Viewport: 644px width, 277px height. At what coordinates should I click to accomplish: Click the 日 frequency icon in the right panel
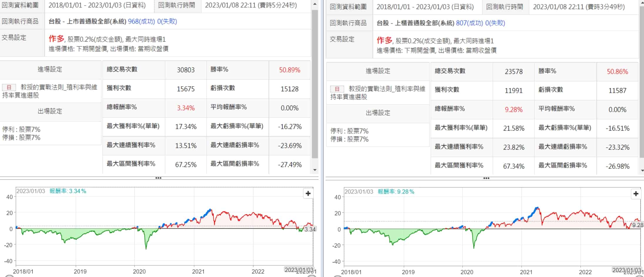[337, 89]
